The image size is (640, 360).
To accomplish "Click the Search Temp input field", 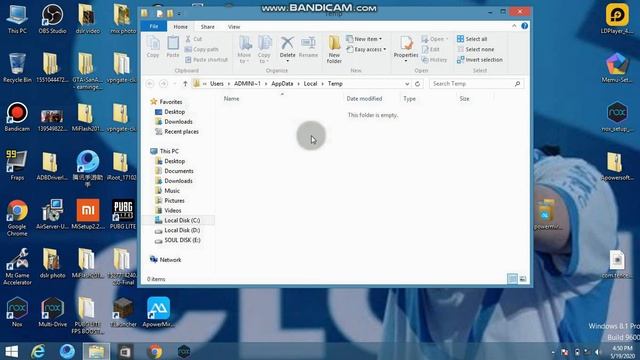I will click(476, 84).
